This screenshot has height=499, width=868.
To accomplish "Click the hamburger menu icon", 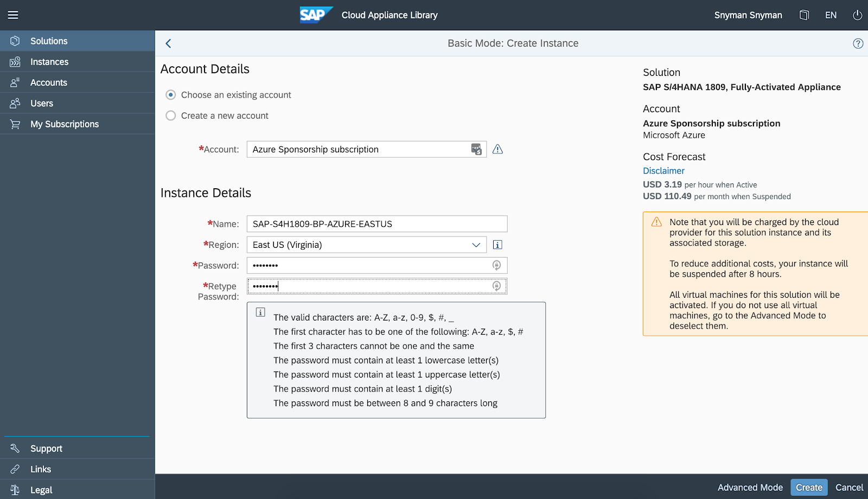I will pyautogui.click(x=13, y=15).
